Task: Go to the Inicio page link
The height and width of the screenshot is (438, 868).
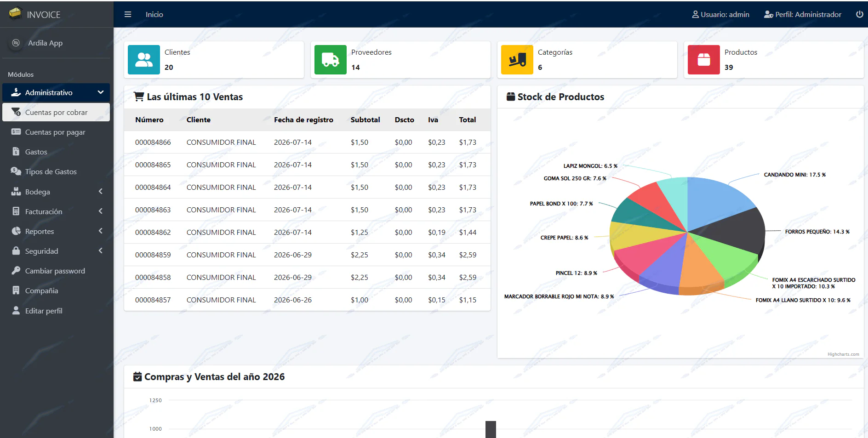Action: pyautogui.click(x=154, y=15)
